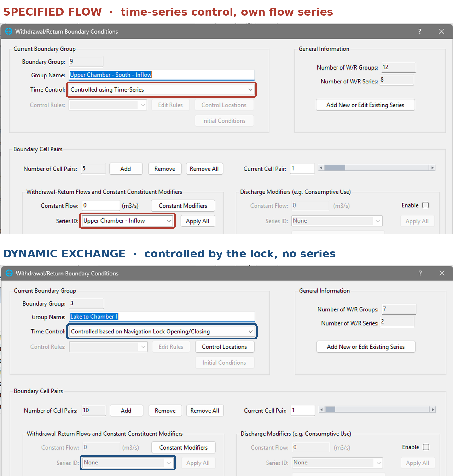
Task: Click Boundary Group field showing 9
Action: [86, 62]
